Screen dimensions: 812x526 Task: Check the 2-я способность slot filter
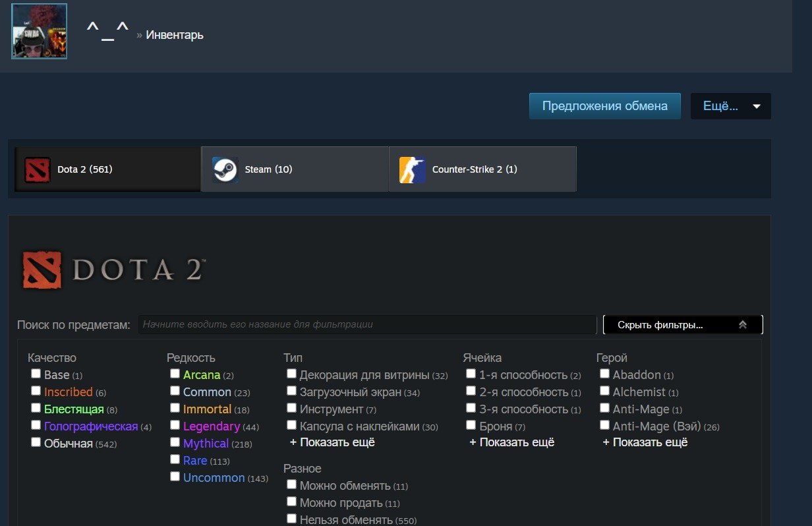(471, 391)
